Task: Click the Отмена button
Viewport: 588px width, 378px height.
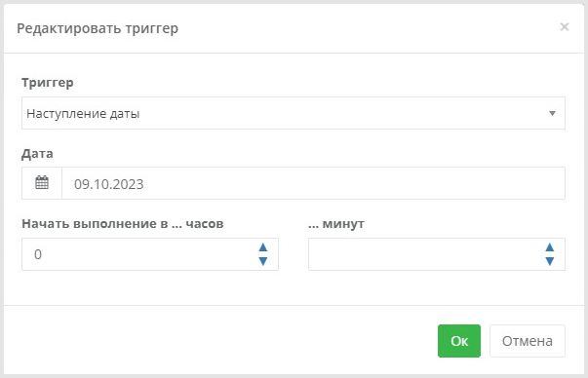Action: [528, 341]
